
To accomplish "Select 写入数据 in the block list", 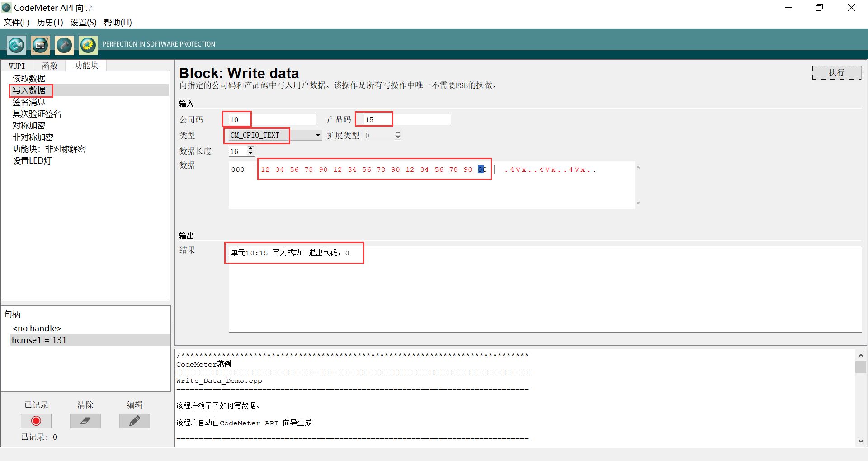I will coord(85,90).
